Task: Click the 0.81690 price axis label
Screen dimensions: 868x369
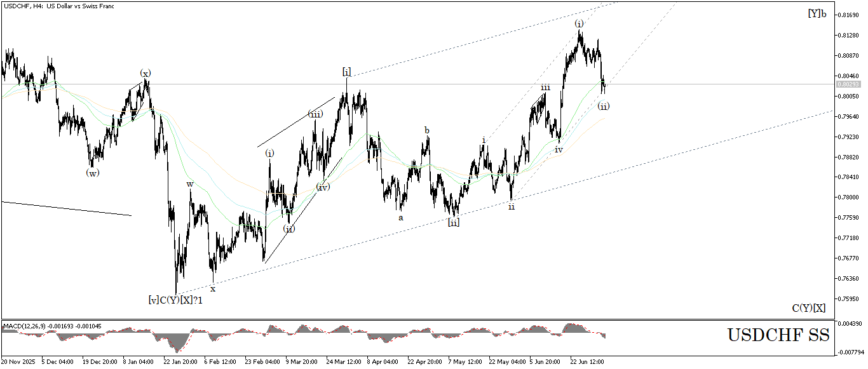Action: click(848, 15)
